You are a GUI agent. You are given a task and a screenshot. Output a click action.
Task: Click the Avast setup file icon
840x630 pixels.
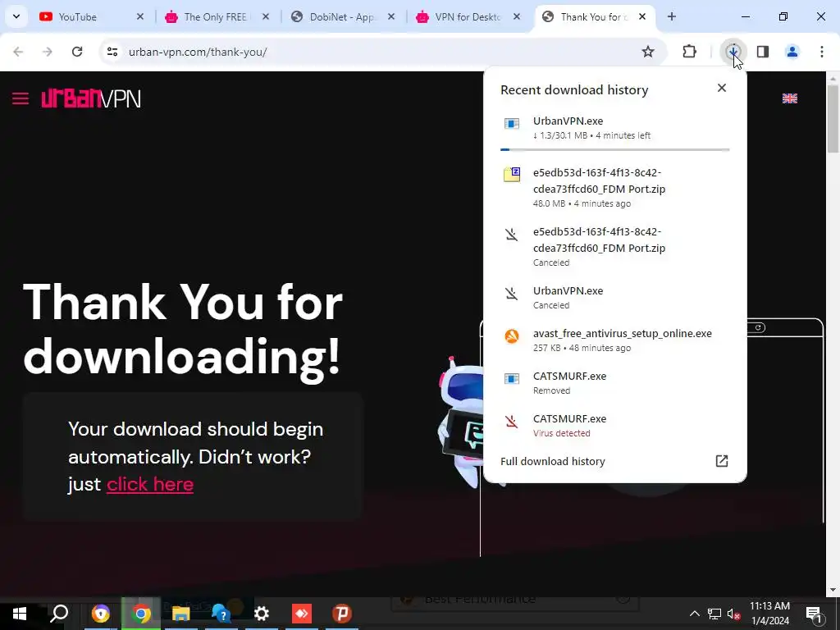(512, 336)
